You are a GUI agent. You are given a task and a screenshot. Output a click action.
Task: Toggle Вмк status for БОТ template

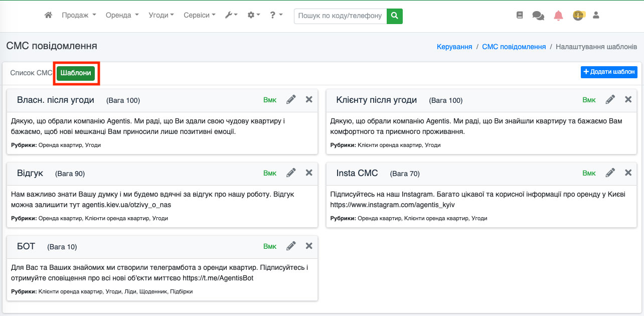click(270, 246)
